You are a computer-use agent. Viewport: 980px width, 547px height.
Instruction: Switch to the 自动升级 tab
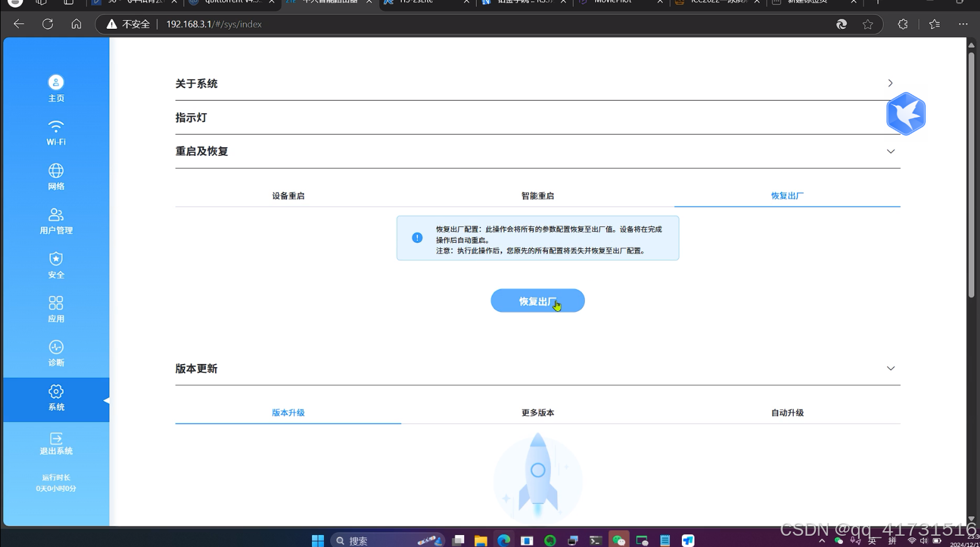point(788,412)
